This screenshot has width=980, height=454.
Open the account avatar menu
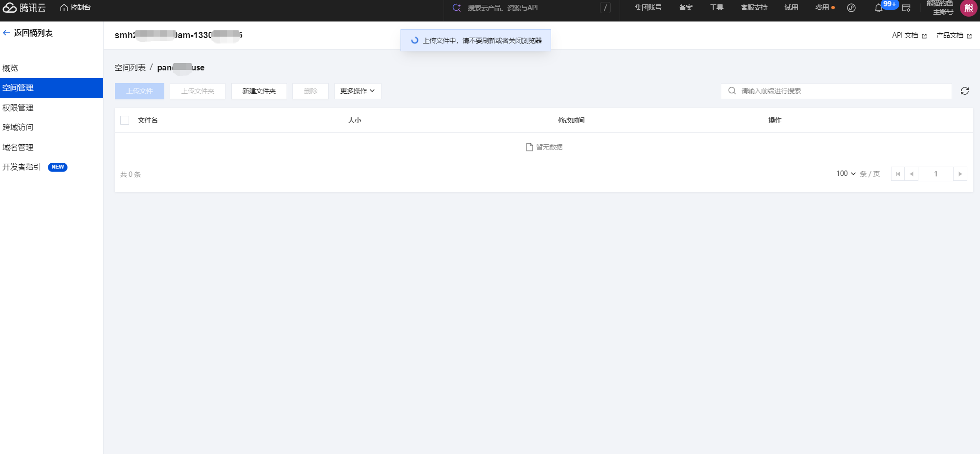968,8
